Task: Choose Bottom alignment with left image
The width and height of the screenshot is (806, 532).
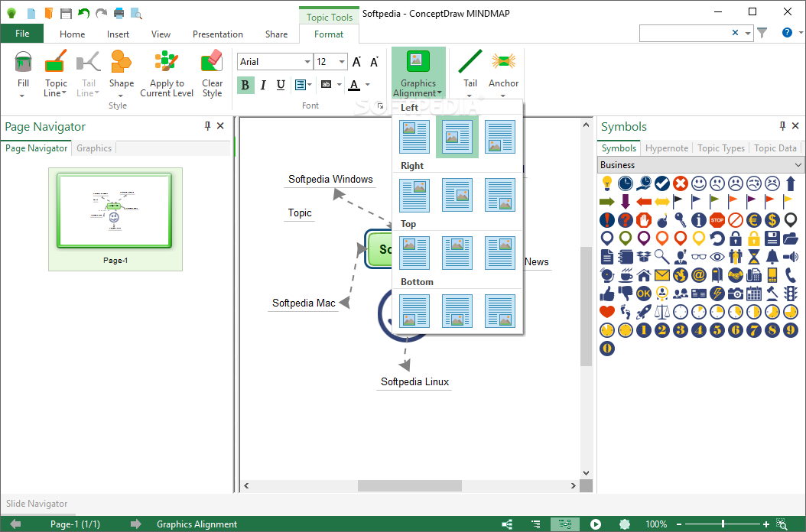Action: 414,311
